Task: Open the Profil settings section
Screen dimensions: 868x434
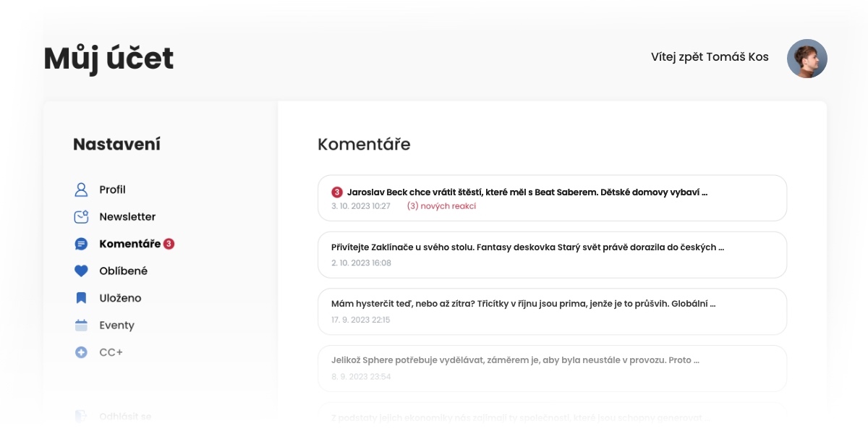Action: [112, 190]
